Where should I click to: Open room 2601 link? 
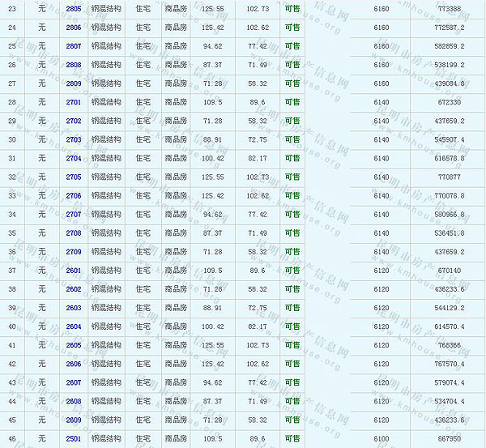73,270
